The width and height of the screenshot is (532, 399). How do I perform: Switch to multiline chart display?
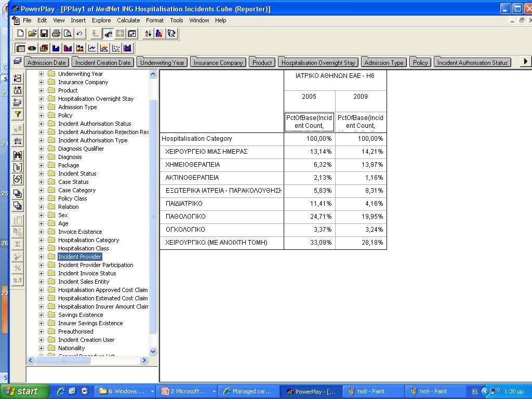[104, 48]
